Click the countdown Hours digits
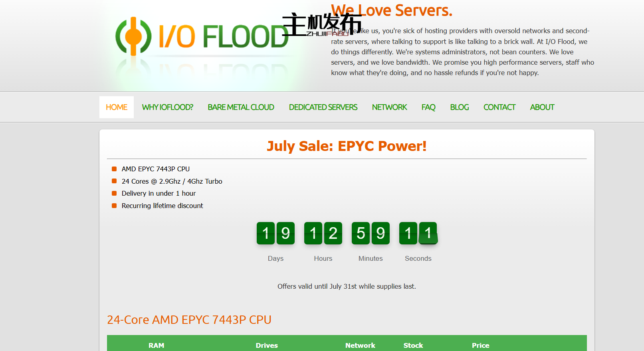The height and width of the screenshot is (351, 644). point(323,233)
